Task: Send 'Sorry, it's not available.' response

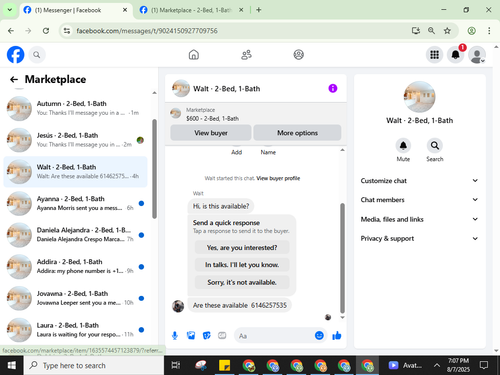Action: (x=242, y=282)
